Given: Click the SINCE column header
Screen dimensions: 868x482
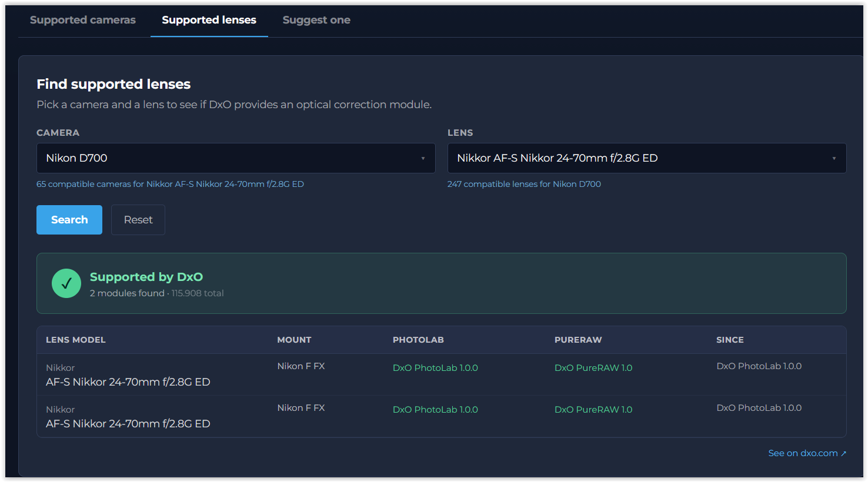Looking at the screenshot, I should point(730,340).
